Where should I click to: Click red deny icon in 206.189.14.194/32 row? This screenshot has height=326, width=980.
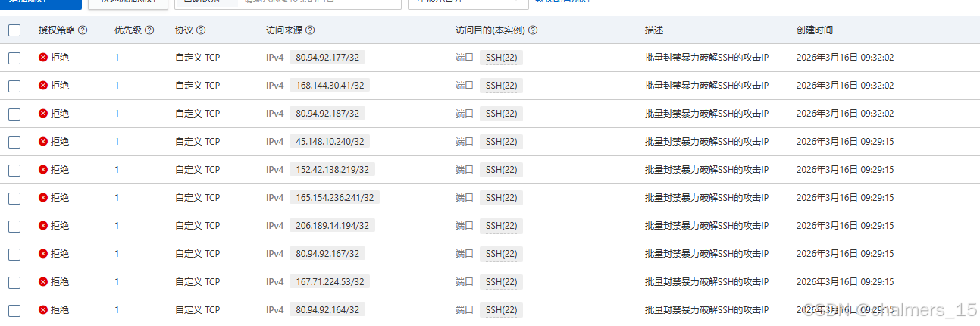43,226
